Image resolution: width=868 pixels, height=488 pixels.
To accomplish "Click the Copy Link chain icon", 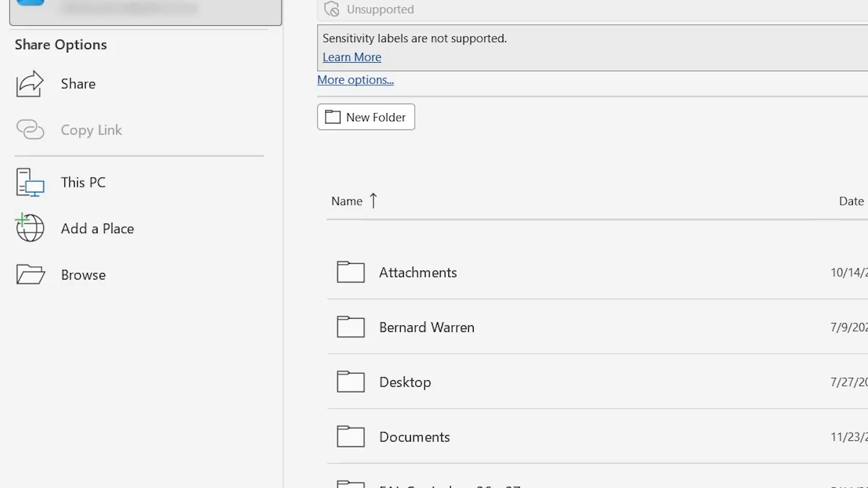I will click(x=30, y=130).
